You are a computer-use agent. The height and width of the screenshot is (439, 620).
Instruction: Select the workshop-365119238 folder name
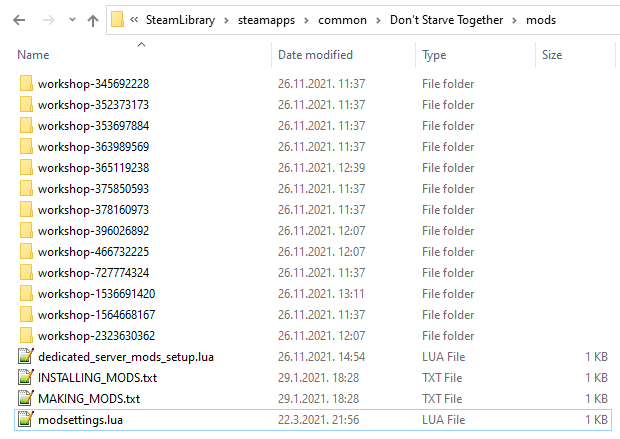click(93, 168)
